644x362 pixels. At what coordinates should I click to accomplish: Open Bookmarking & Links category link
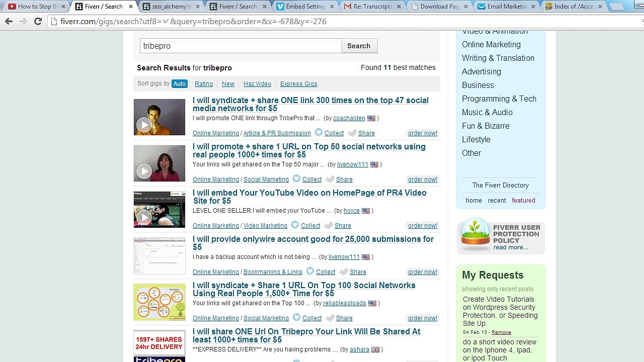coord(273,272)
